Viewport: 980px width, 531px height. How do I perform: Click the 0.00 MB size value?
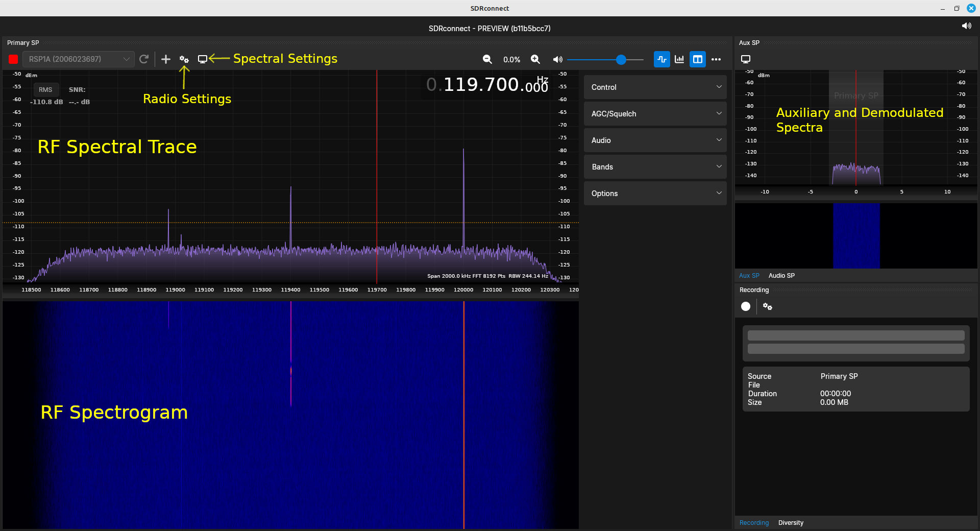pyautogui.click(x=834, y=402)
